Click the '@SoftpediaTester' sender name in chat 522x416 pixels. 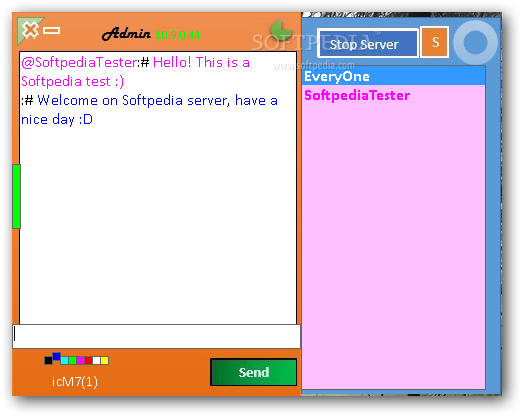point(79,62)
